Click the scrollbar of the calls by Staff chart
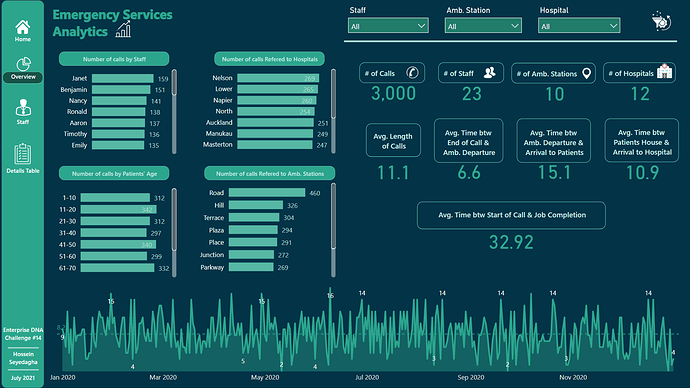 coord(174,111)
